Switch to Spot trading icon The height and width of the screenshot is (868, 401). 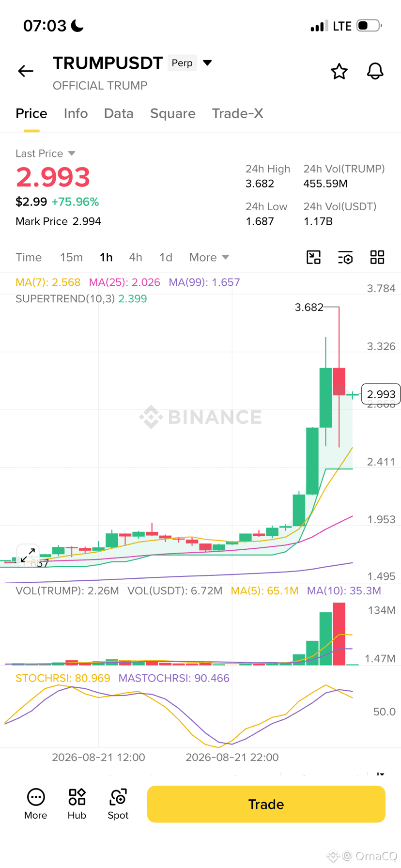(118, 804)
